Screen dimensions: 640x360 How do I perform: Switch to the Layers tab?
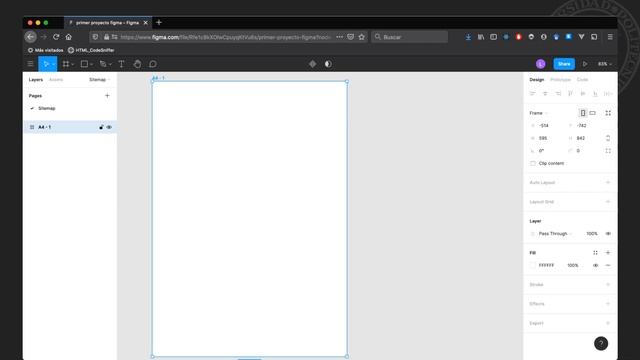click(36, 80)
